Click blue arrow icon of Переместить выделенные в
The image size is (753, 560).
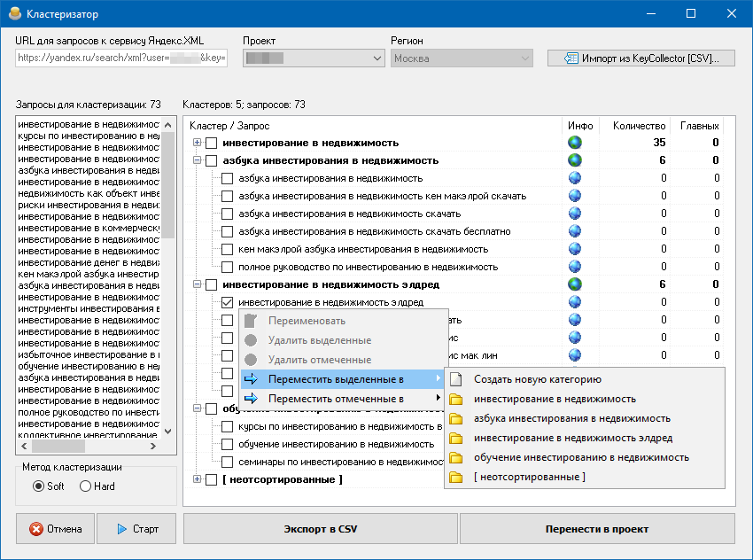click(251, 379)
